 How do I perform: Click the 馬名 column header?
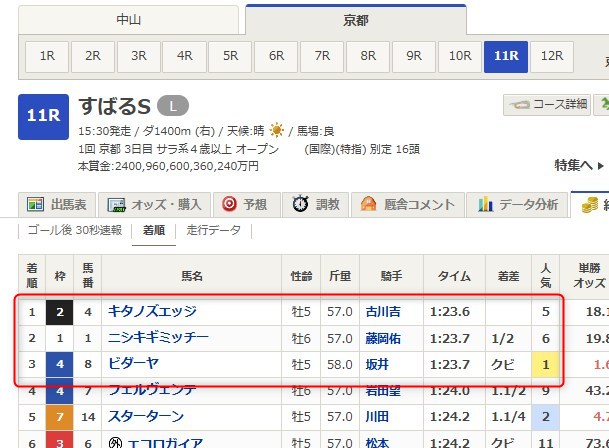point(191,276)
